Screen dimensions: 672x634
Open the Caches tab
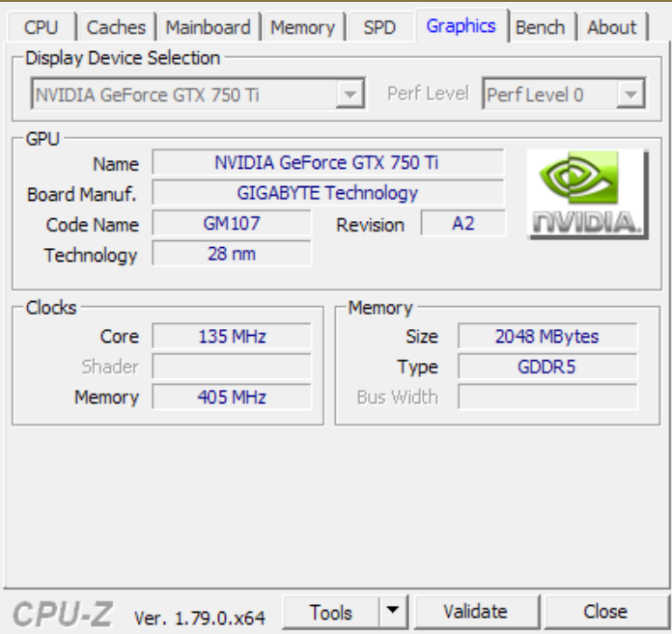(116, 27)
